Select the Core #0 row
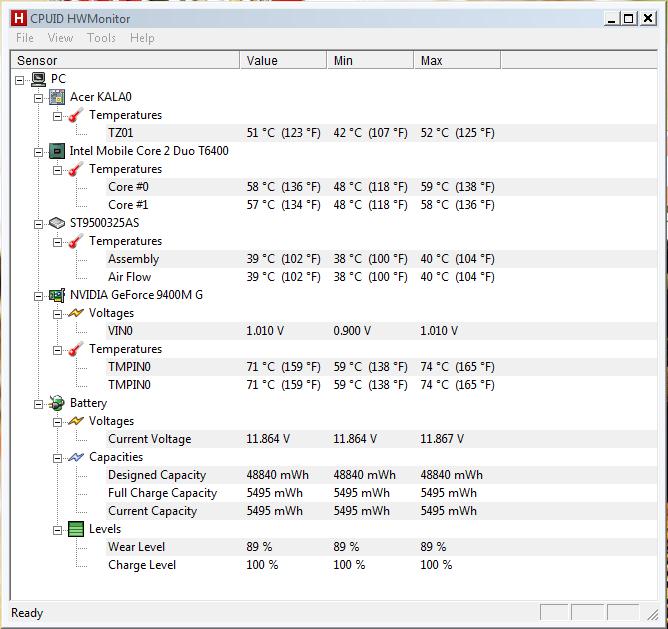The height and width of the screenshot is (629, 668). pos(381,187)
